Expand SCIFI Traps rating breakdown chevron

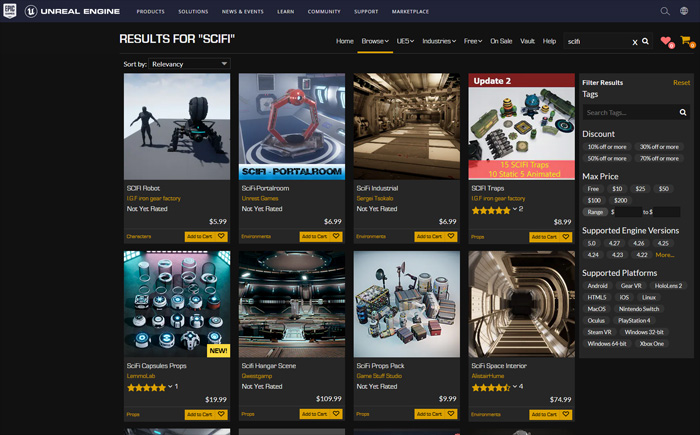tap(515, 209)
